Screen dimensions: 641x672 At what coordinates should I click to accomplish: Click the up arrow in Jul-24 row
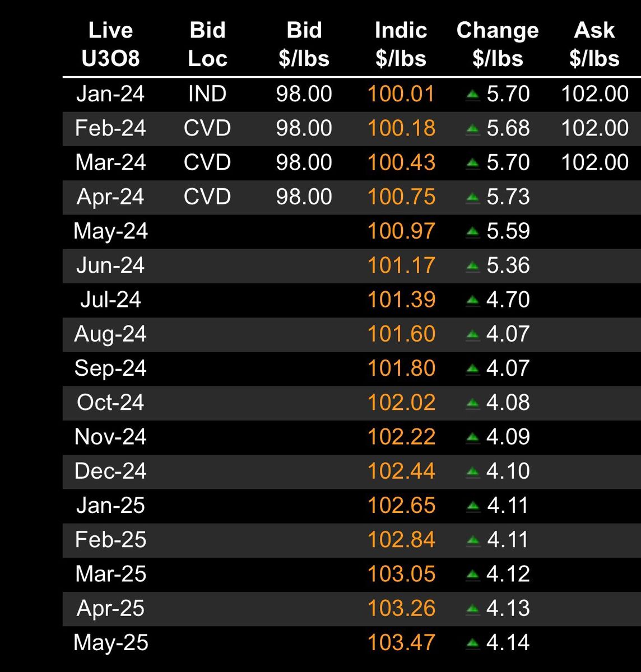[473, 300]
